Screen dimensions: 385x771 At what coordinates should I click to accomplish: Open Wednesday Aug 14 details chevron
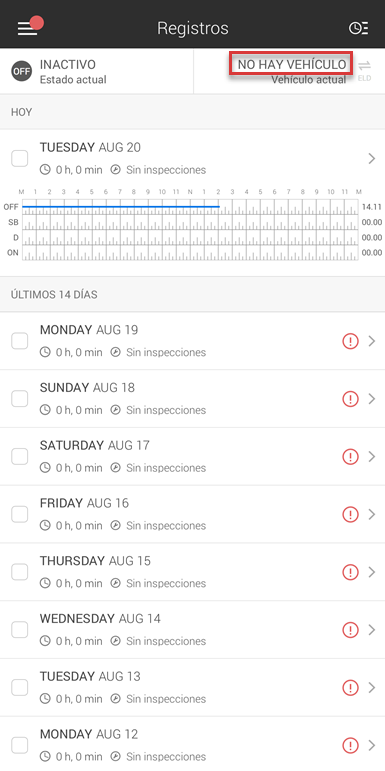[372, 630]
